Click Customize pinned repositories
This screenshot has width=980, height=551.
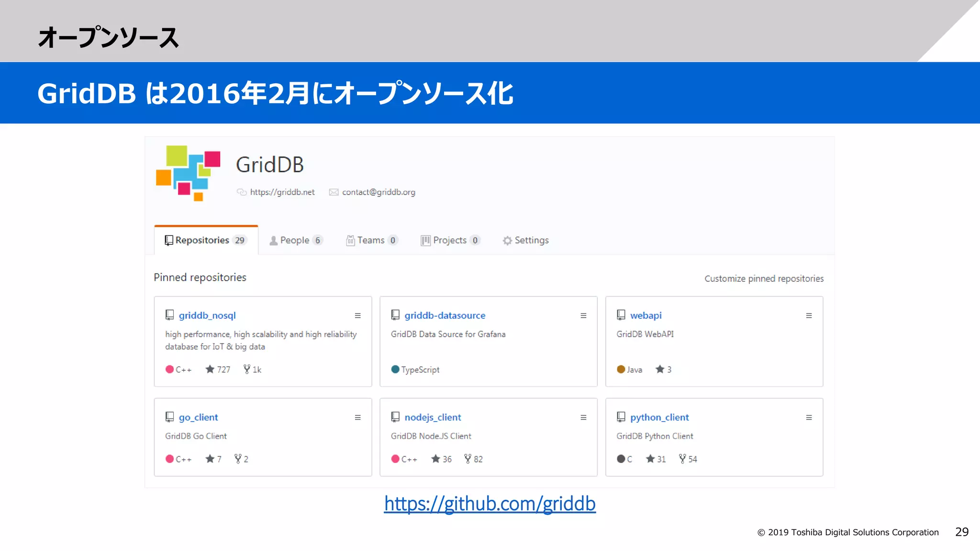coord(764,278)
